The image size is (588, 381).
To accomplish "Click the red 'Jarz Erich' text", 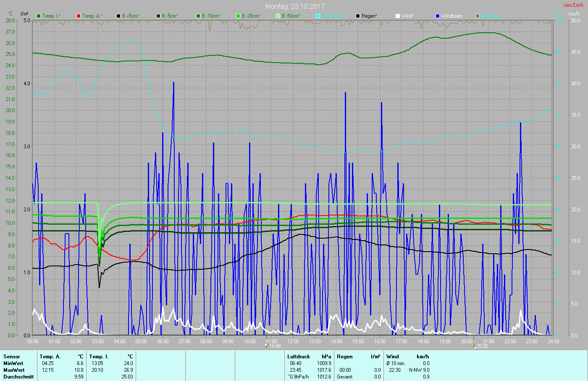I will 573,5.
